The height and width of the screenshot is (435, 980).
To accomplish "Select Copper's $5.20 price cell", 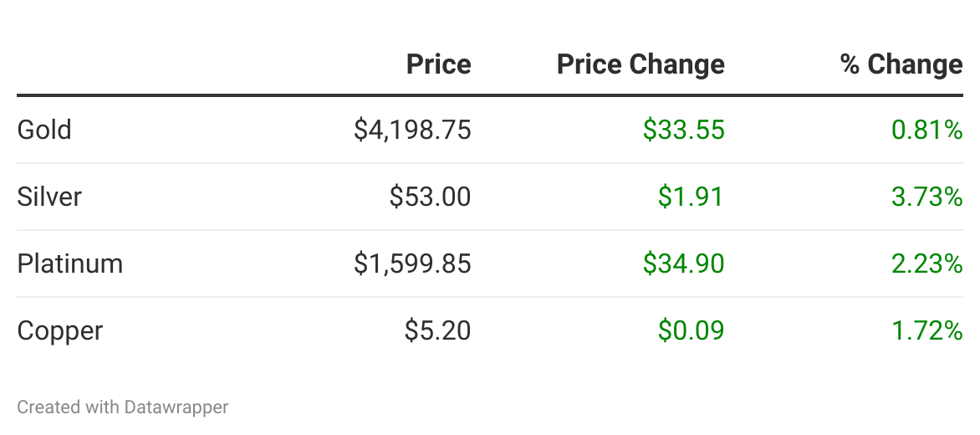I will 437,330.
